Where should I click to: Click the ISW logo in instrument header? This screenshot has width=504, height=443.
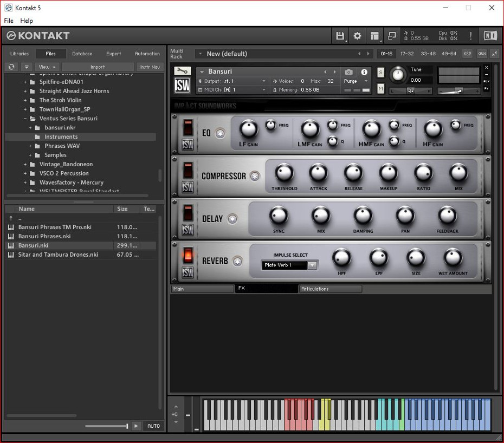pyautogui.click(x=182, y=85)
